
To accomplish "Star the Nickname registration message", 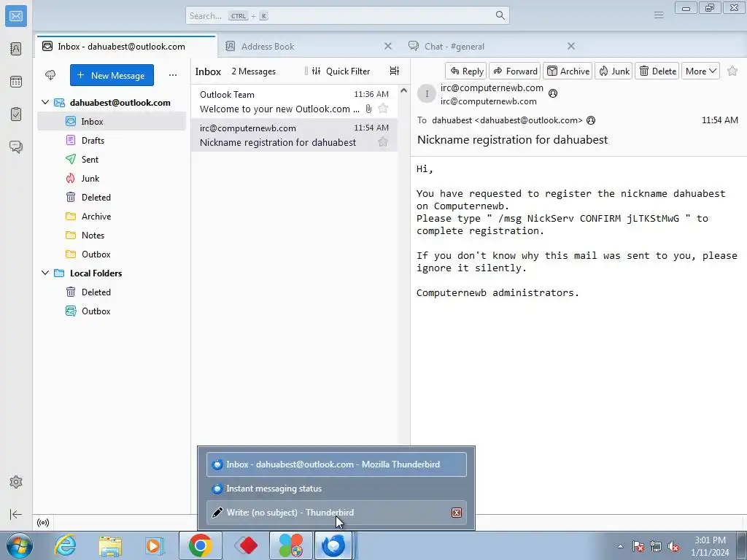I will (x=383, y=142).
